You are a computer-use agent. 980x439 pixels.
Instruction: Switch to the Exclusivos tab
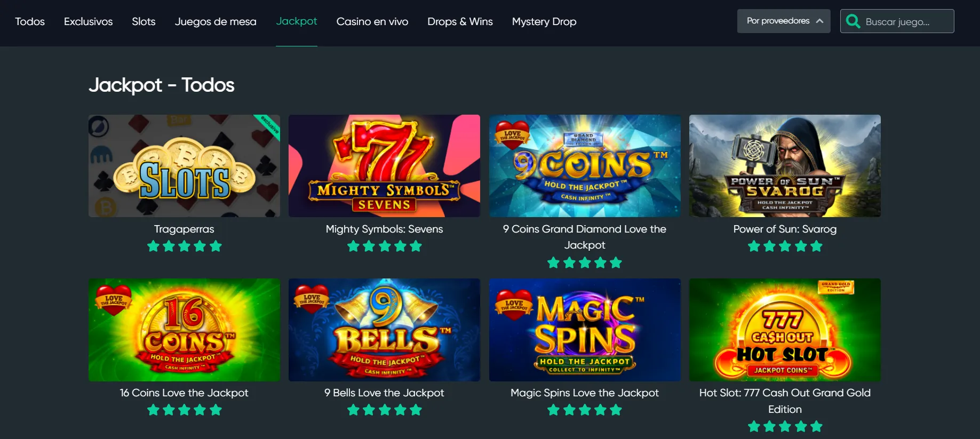coord(88,22)
